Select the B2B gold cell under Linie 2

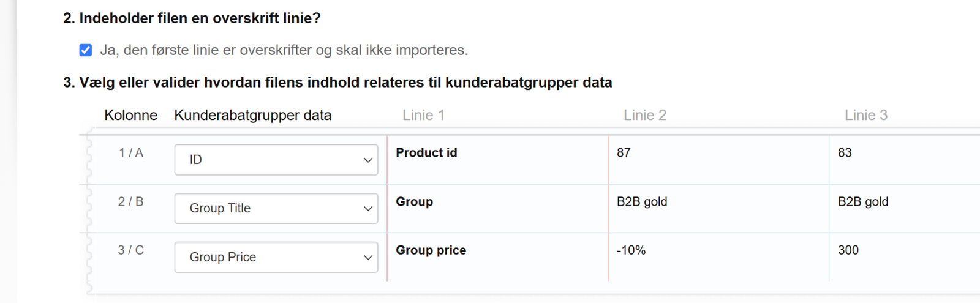coord(642,201)
